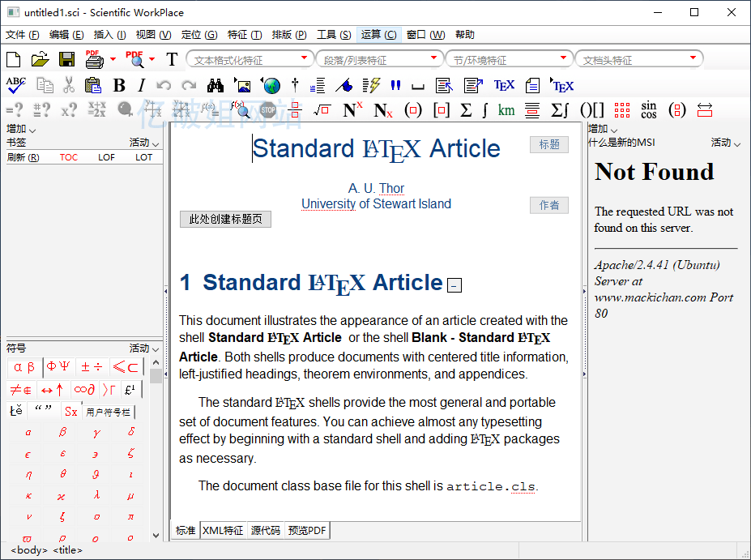The width and height of the screenshot is (751, 560).
Task: Open the 节/环境特征 dropdown
Action: [563, 58]
